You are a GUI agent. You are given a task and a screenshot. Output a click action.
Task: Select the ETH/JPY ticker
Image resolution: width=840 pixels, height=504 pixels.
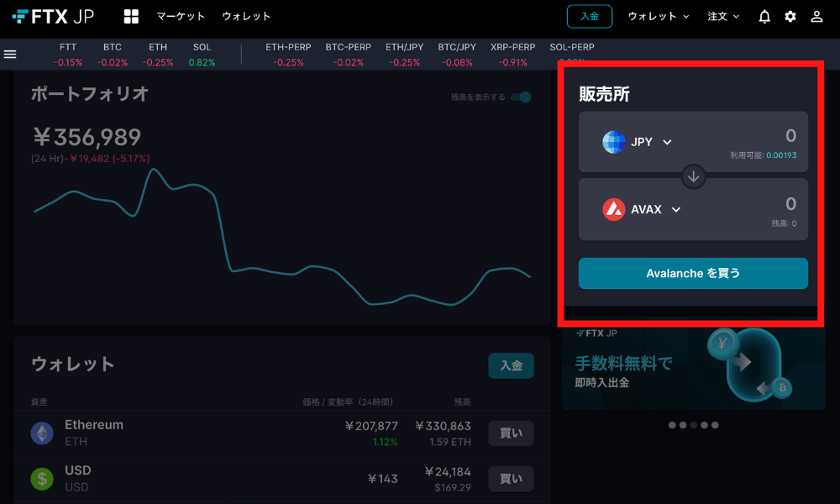[x=405, y=55]
